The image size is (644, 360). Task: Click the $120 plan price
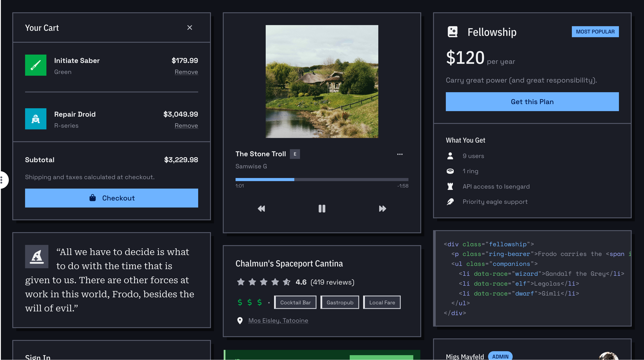(x=465, y=57)
